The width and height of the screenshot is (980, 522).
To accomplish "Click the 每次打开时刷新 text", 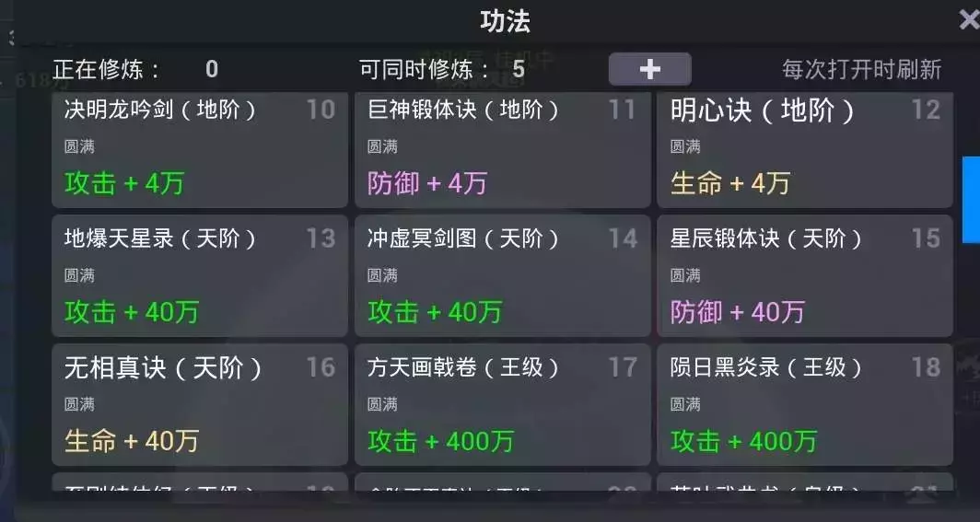I will [x=861, y=69].
